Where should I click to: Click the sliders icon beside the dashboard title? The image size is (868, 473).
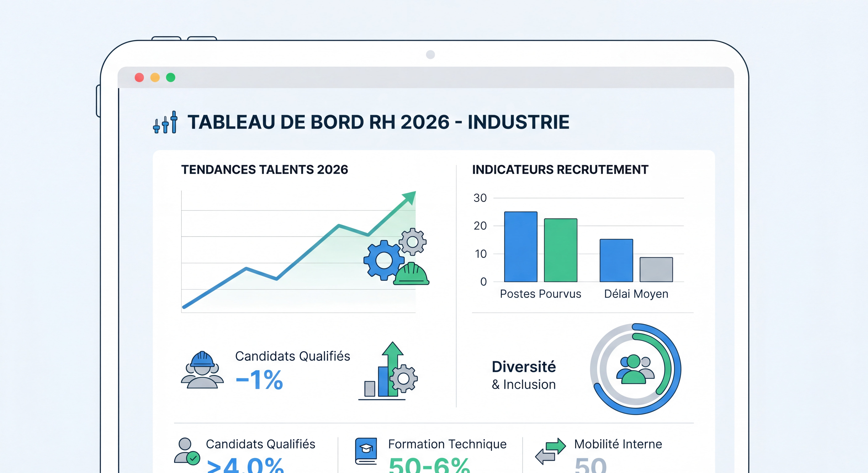[165, 122]
